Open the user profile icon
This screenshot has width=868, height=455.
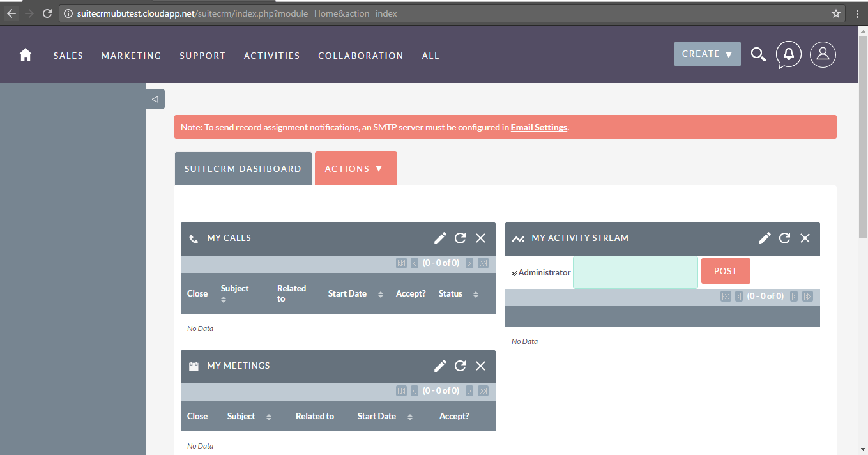coord(823,54)
